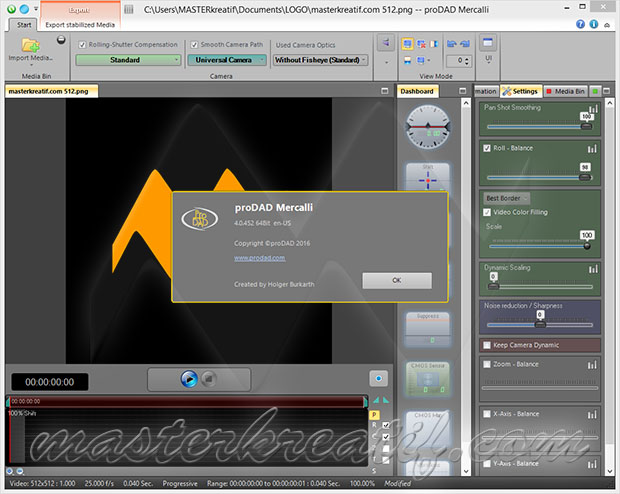Click the Import Media folder icon
Image resolution: width=620 pixels, height=494 pixels.
pos(31,45)
